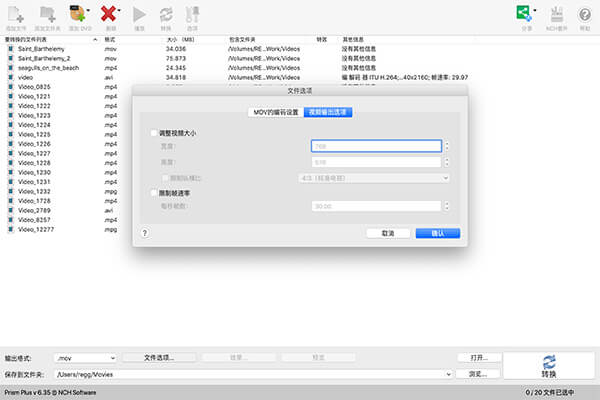Click the width input field showing 768
The image size is (600, 400).
pos(375,145)
